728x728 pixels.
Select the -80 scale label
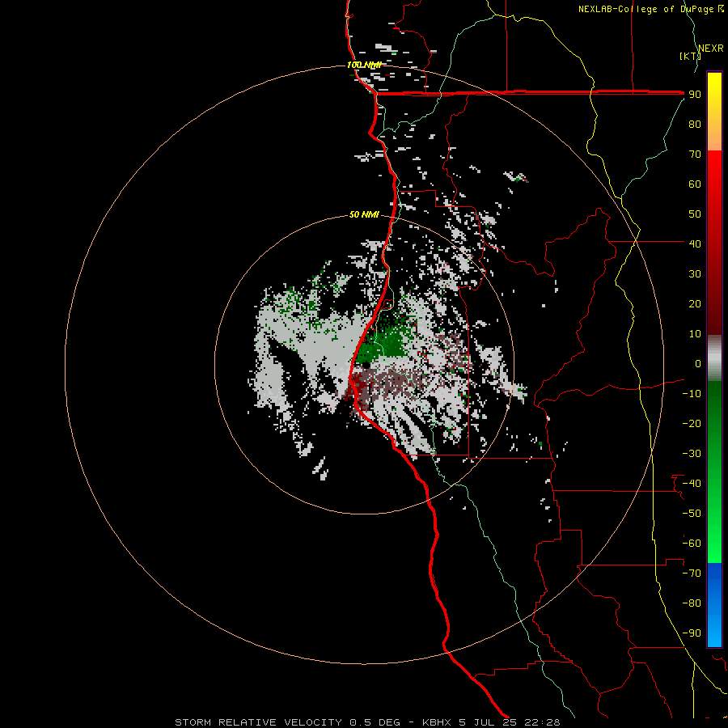692,603
